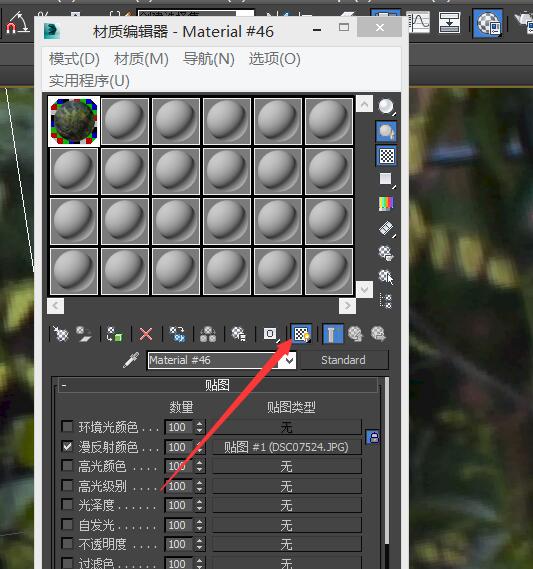Open the 模式(D) menu
The image size is (533, 569).
[x=74, y=59]
